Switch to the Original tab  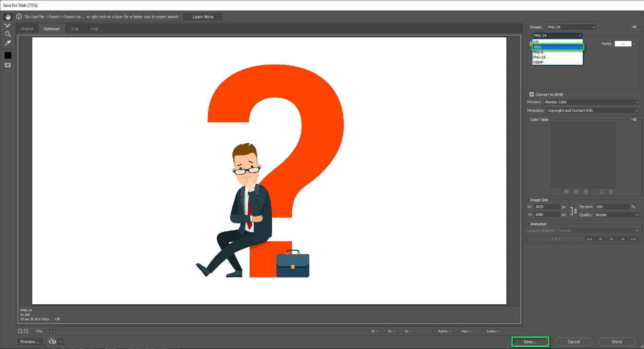click(27, 29)
